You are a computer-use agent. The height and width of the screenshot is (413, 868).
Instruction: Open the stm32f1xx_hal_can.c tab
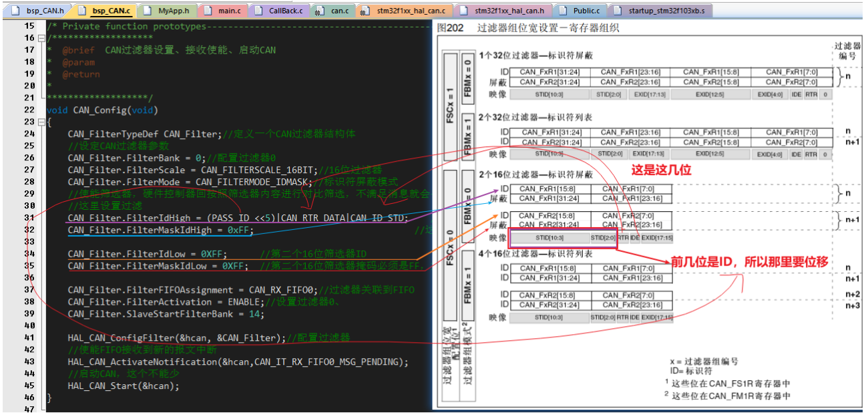(405, 11)
